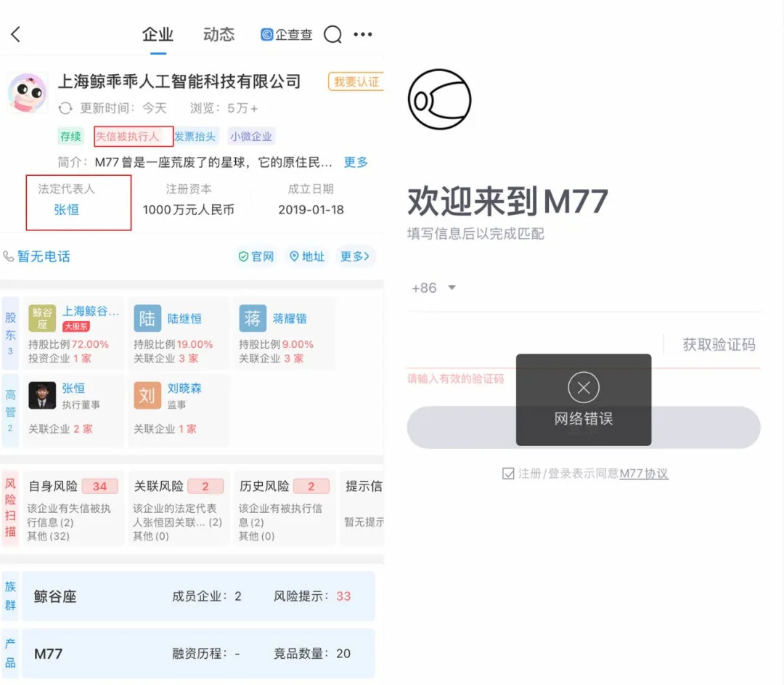Screen dimensions: 784x685
Task: Tap the 发票抬头 tag
Action: tap(195, 136)
